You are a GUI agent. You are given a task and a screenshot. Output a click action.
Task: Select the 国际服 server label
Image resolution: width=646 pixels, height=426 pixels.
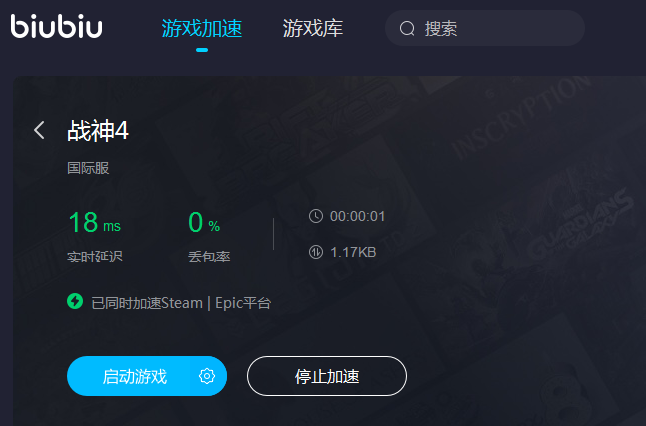(x=88, y=168)
